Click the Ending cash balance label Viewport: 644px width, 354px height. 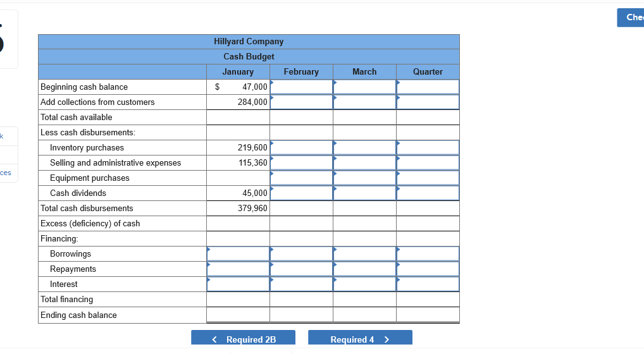78,315
